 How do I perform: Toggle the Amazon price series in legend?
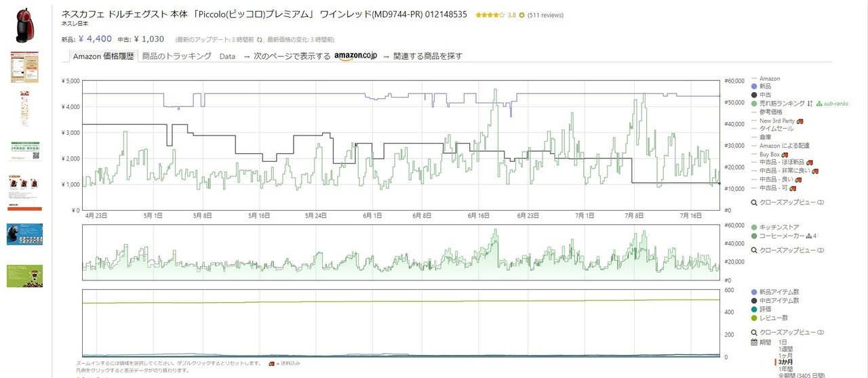(770, 79)
